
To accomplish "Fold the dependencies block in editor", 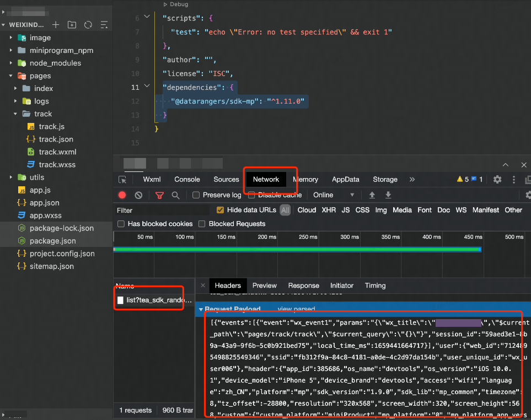I will click(x=147, y=86).
